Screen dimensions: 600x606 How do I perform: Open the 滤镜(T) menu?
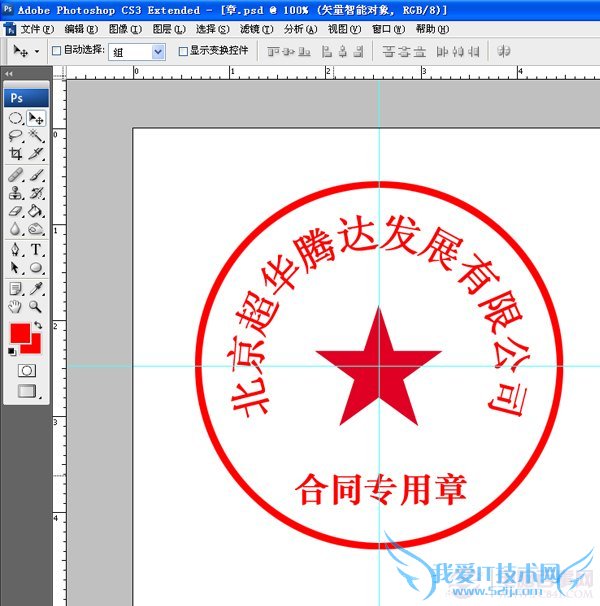[256, 29]
